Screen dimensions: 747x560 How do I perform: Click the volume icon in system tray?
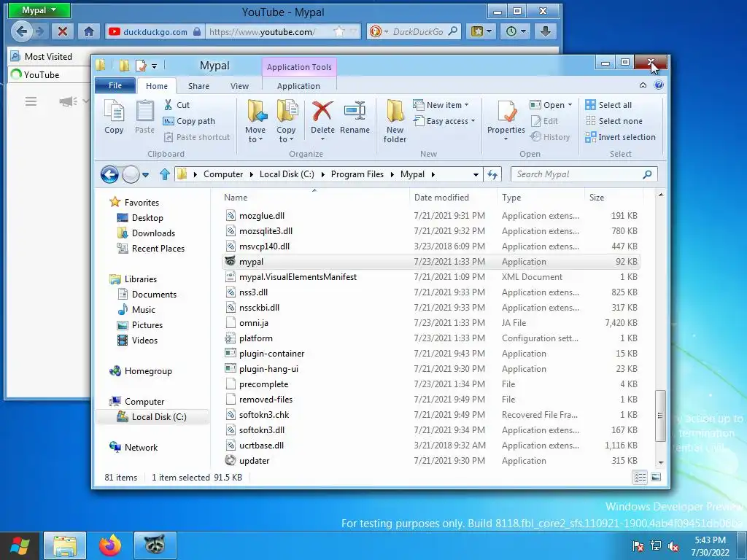pos(673,546)
